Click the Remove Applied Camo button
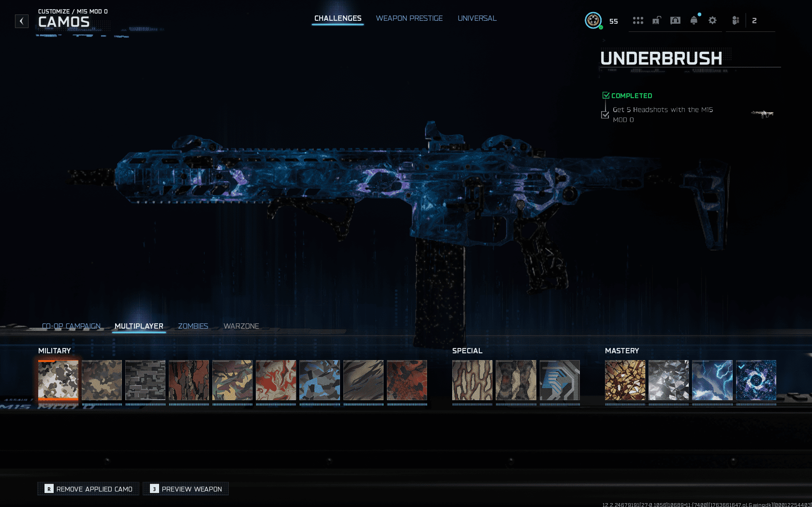812x507 pixels. point(89,489)
